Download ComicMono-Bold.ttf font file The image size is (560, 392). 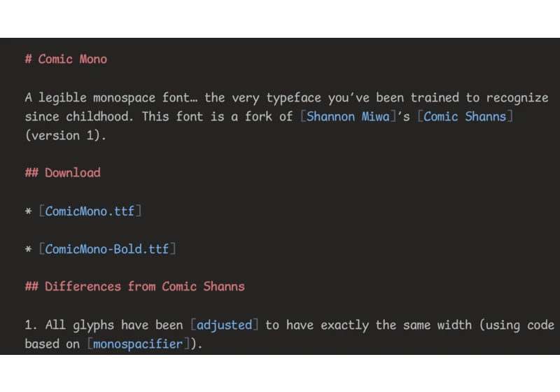(x=107, y=248)
